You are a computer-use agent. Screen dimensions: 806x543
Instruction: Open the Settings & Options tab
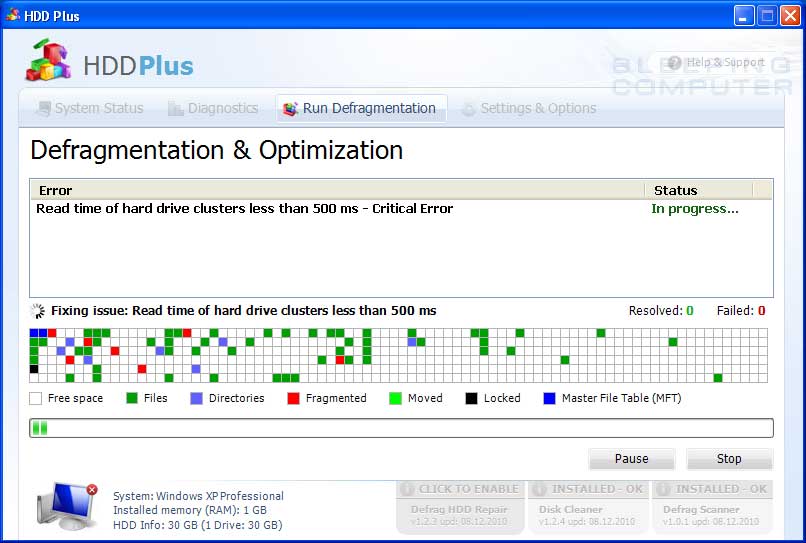[528, 108]
